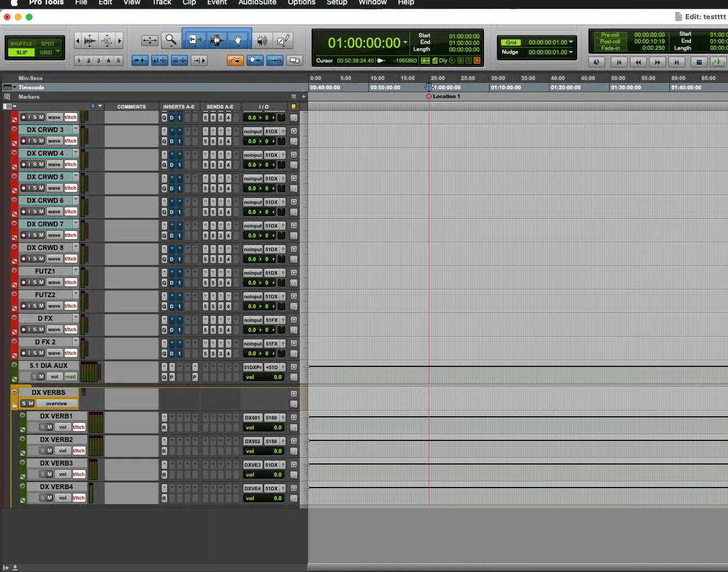Click Rewind transport button
This screenshot has height=572, width=728.
click(638, 62)
